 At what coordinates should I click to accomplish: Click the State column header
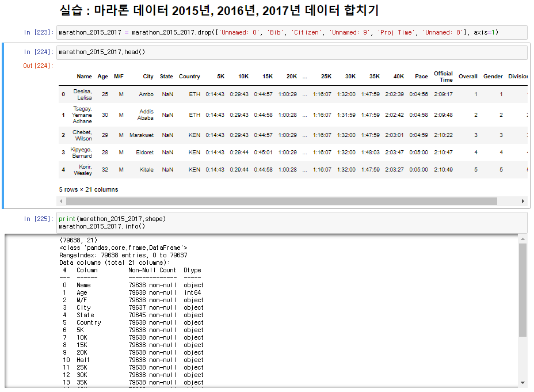click(x=166, y=77)
